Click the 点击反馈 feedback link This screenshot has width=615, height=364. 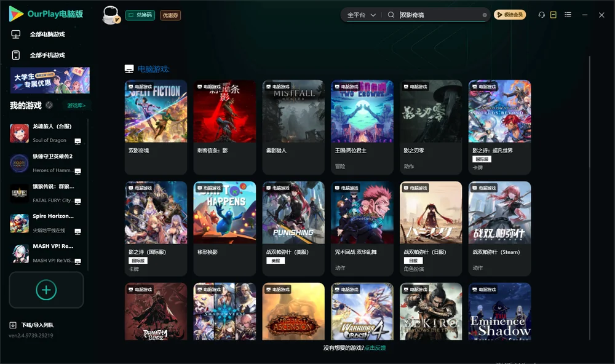375,348
